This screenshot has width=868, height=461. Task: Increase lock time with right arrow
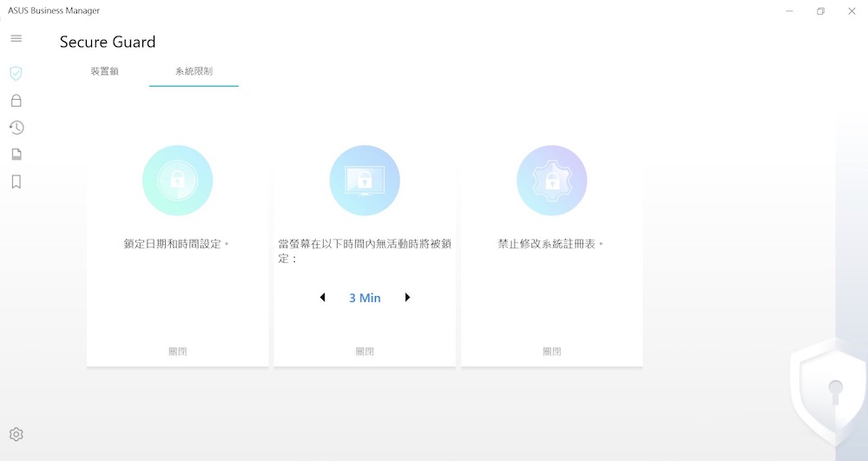click(x=407, y=298)
